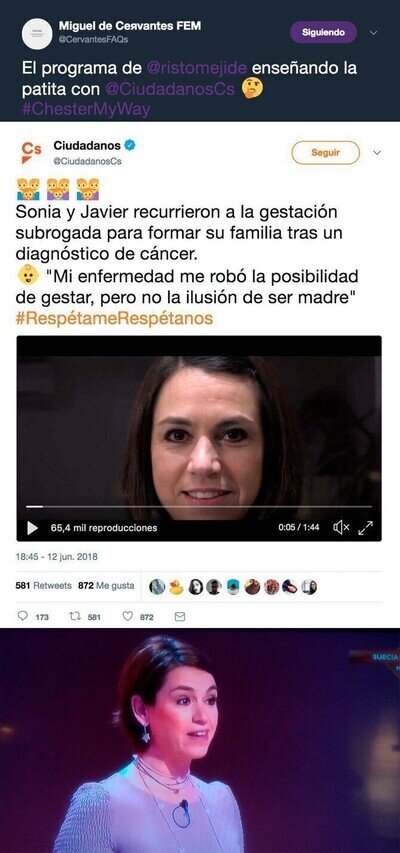Open the @ristomejide mention link
The image size is (400, 853).
(197, 69)
